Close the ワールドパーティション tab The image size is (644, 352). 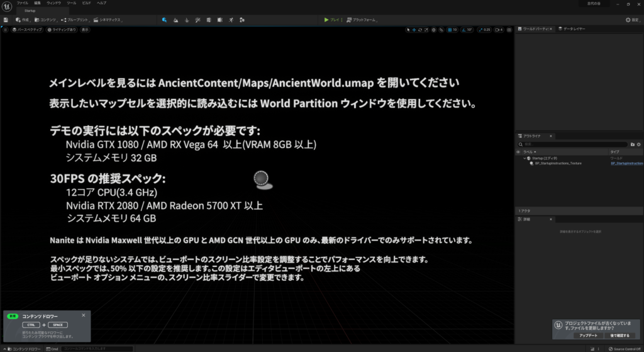point(550,29)
